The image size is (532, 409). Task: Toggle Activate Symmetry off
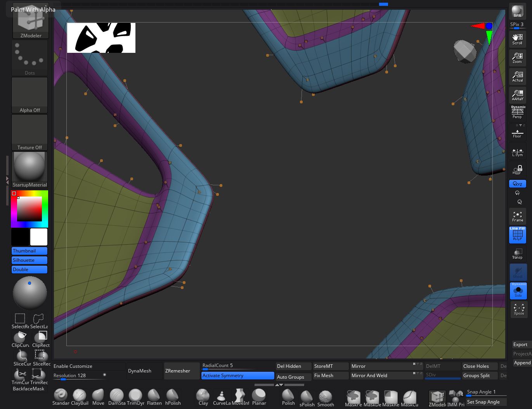click(237, 376)
